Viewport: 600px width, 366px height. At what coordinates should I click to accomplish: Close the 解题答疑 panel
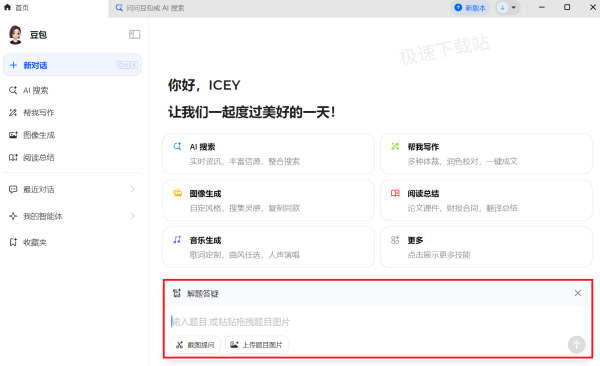point(578,293)
